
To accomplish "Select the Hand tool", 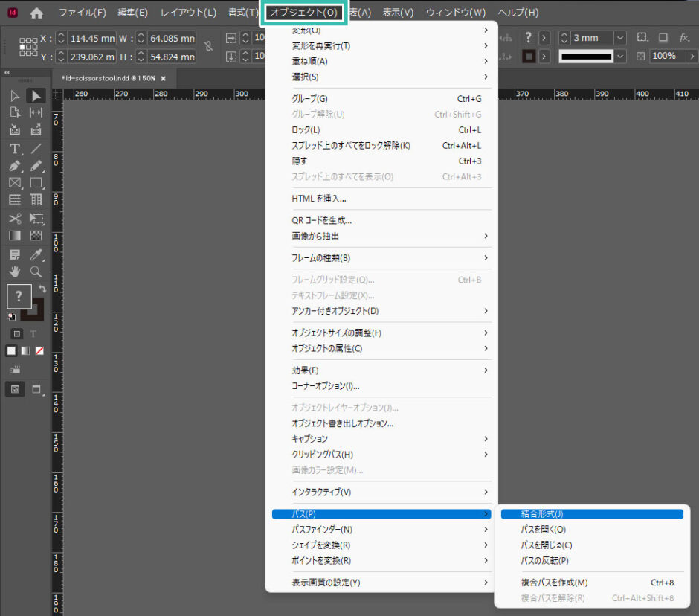I will (x=14, y=270).
